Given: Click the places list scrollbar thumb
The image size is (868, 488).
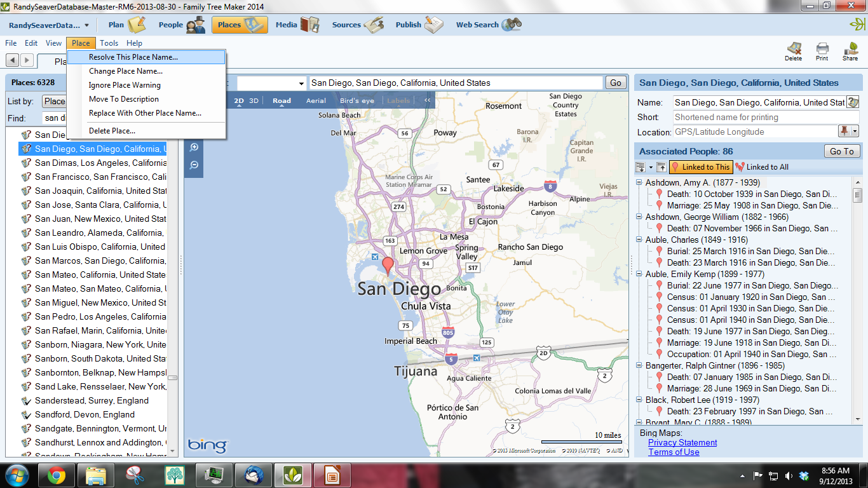Looking at the screenshot, I should (172, 377).
